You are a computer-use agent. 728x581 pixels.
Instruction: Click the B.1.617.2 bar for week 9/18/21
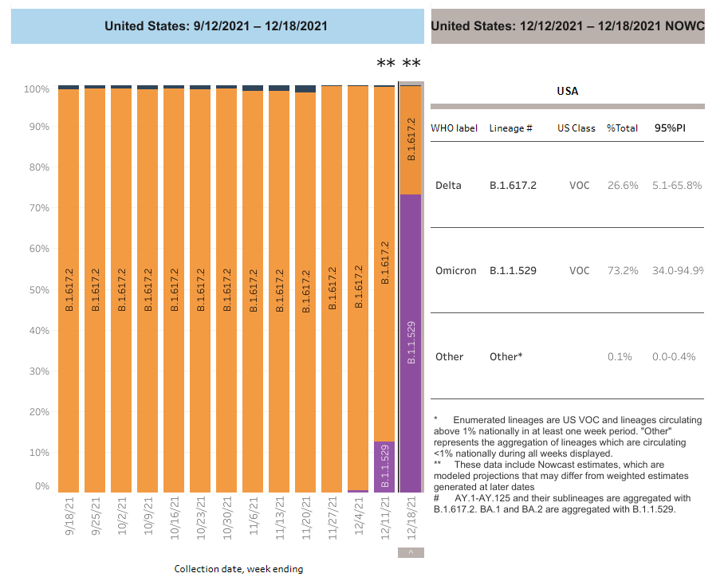tap(69, 290)
